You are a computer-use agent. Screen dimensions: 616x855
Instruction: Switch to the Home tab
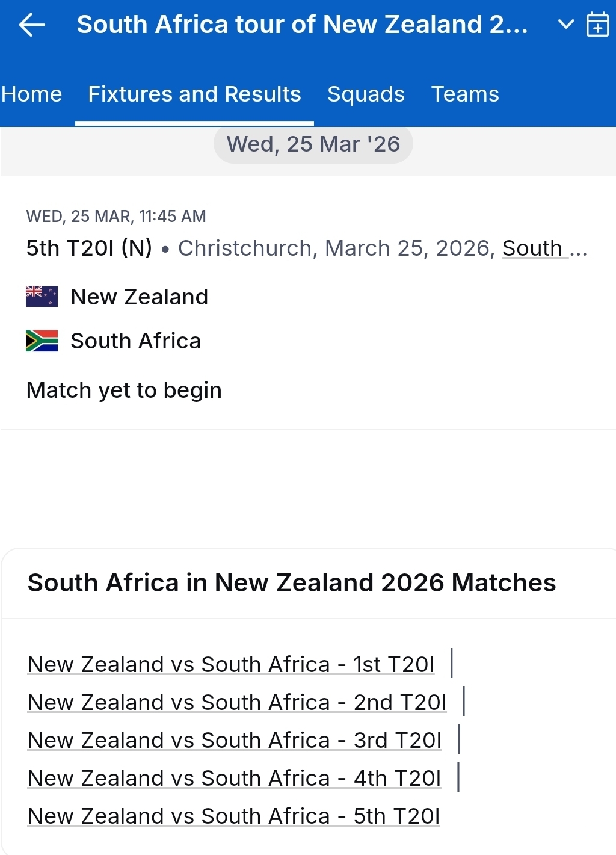click(32, 94)
